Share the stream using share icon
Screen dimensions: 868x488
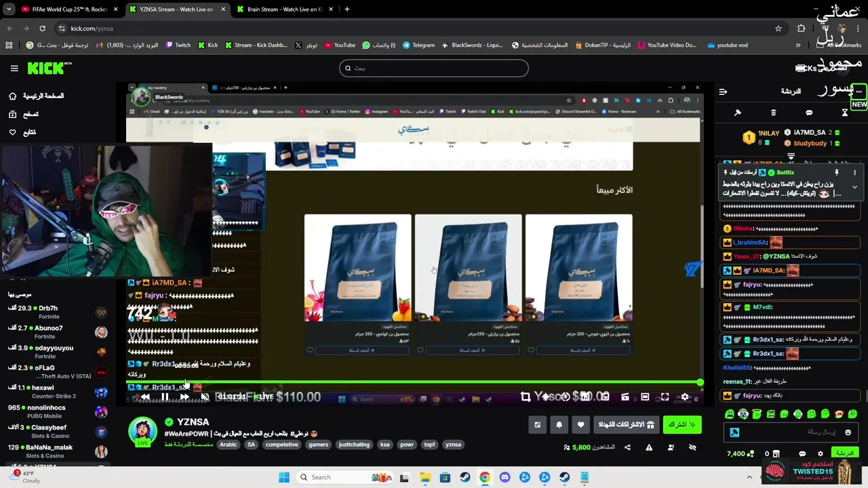click(627, 447)
